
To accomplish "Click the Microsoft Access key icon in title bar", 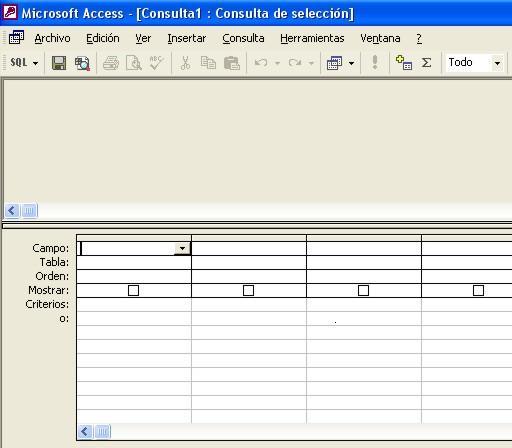I will (x=10, y=13).
